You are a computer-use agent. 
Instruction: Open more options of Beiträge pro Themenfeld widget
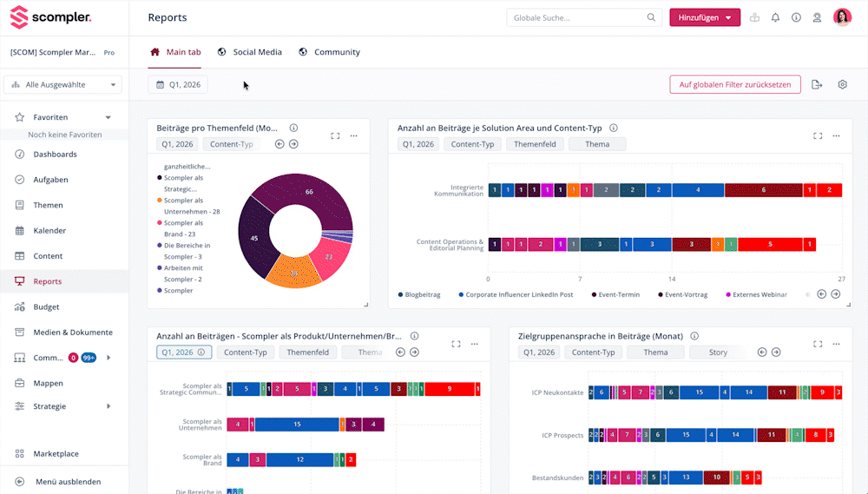pos(354,135)
